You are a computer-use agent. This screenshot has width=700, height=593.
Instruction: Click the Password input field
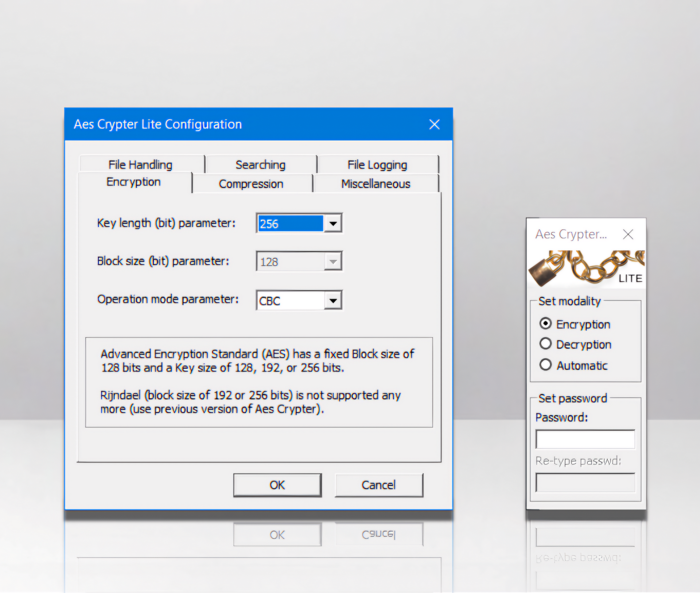(x=585, y=439)
